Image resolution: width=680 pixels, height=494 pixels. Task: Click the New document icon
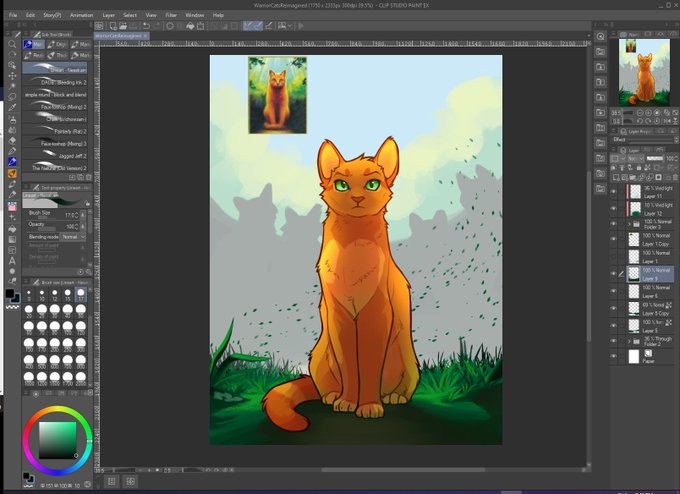(x=113, y=26)
